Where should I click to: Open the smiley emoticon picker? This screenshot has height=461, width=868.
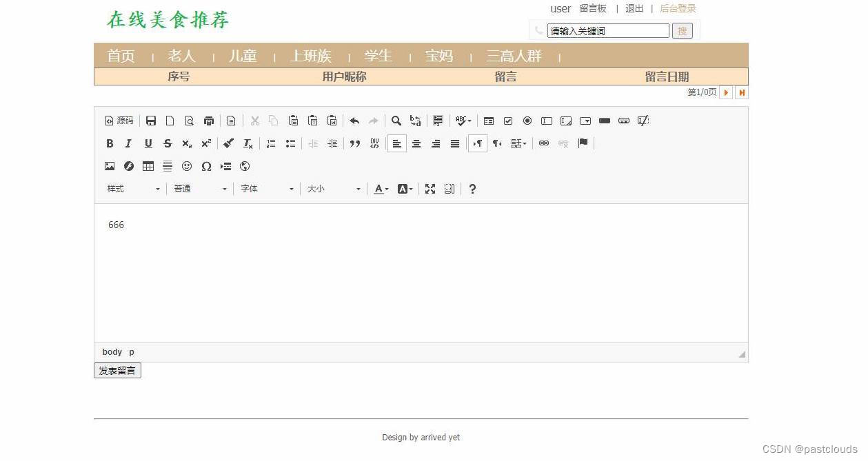[x=187, y=166]
